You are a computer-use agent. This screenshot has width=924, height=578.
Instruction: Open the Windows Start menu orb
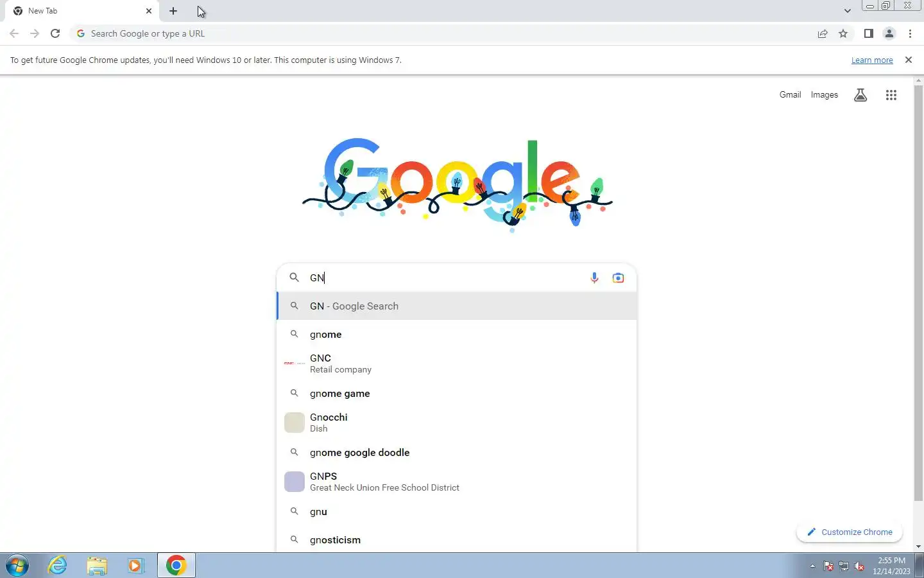[17, 566]
